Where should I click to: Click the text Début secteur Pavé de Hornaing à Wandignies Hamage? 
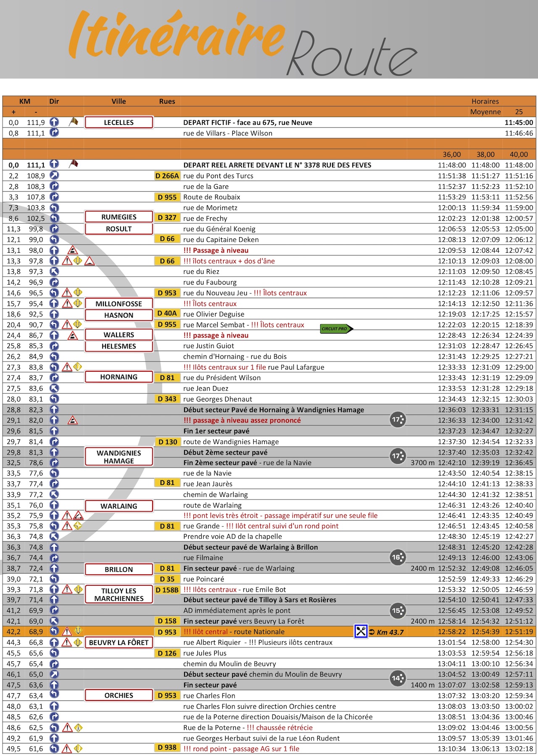click(x=274, y=410)
